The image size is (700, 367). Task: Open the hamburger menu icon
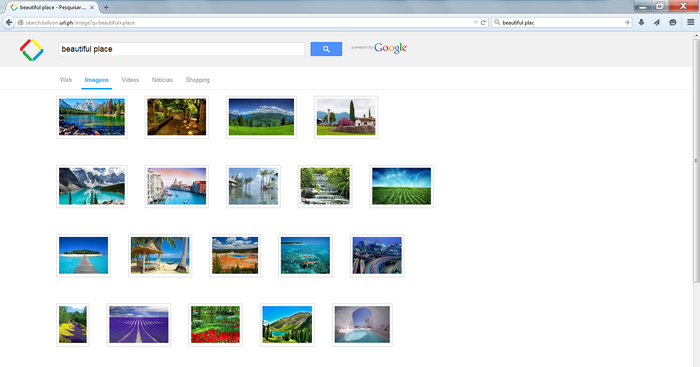coord(691,22)
